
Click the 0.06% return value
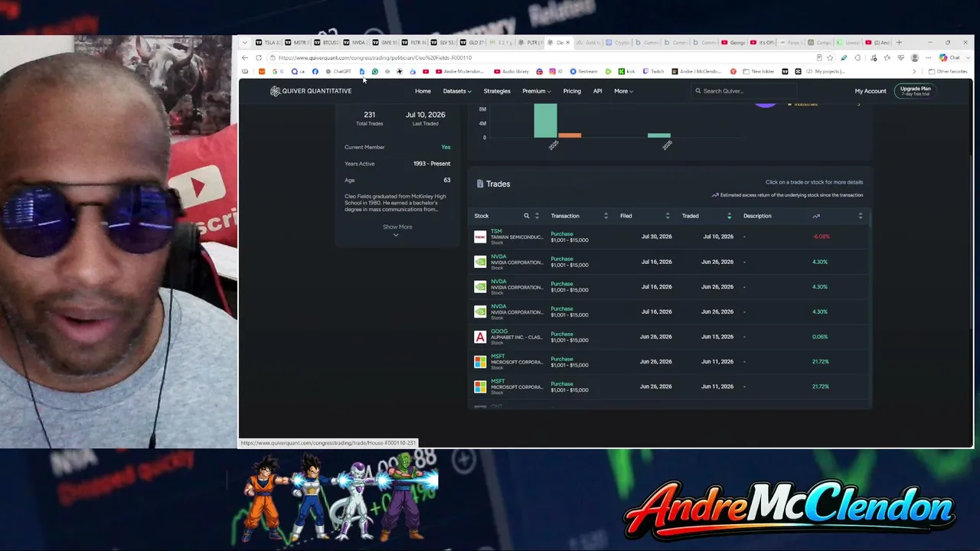coord(820,337)
